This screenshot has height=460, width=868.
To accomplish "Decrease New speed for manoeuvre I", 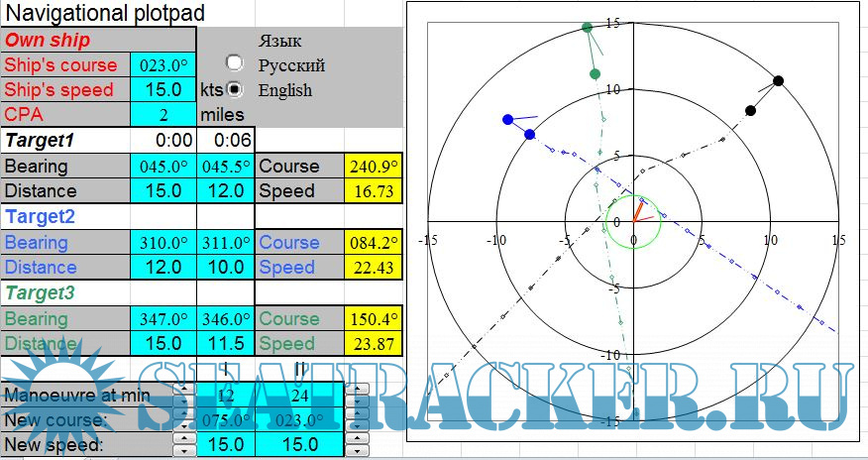I will click(182, 450).
